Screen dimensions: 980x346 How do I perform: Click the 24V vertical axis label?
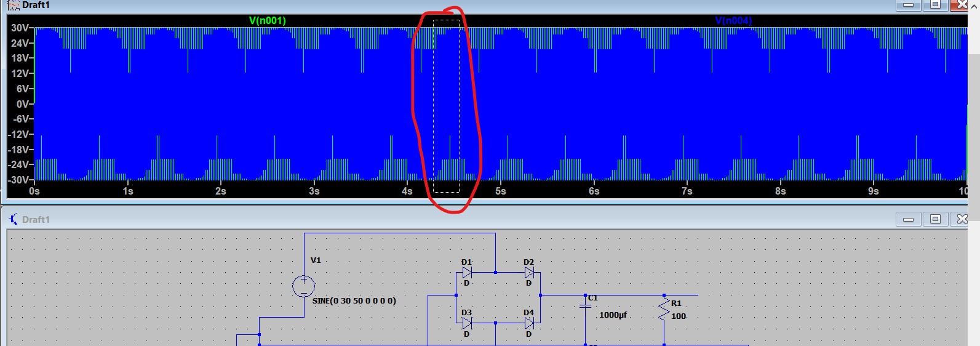20,43
